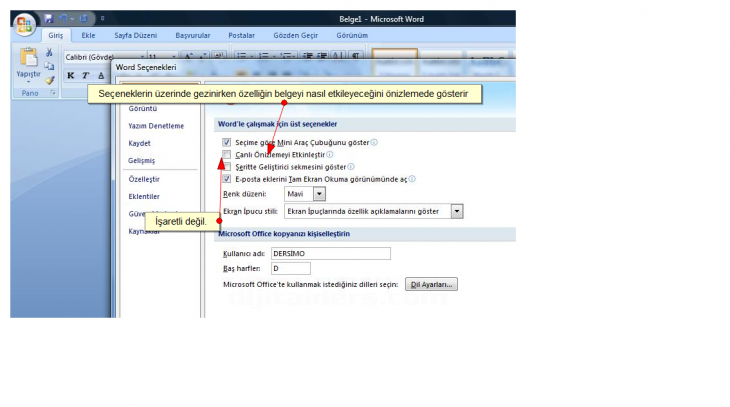Click the Microsoft Office kopyanızı kişiselleştirin heading
The width and height of the screenshot is (730, 407).
[284, 234]
